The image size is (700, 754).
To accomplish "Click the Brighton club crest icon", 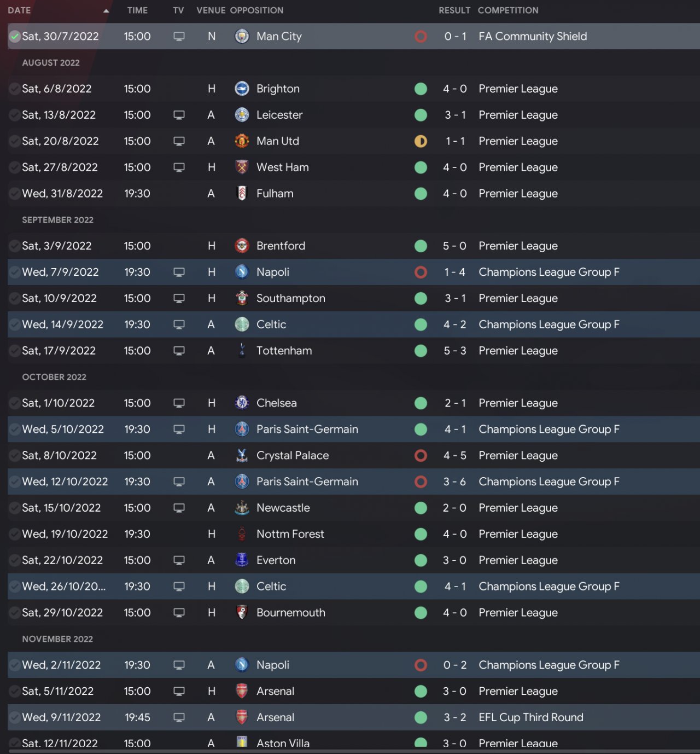I will pos(242,89).
